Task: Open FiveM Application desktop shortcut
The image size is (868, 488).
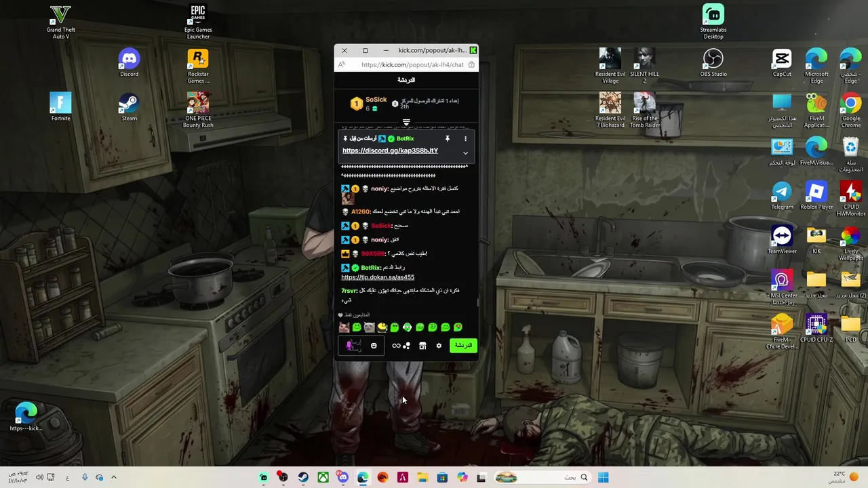Action: 816,110
